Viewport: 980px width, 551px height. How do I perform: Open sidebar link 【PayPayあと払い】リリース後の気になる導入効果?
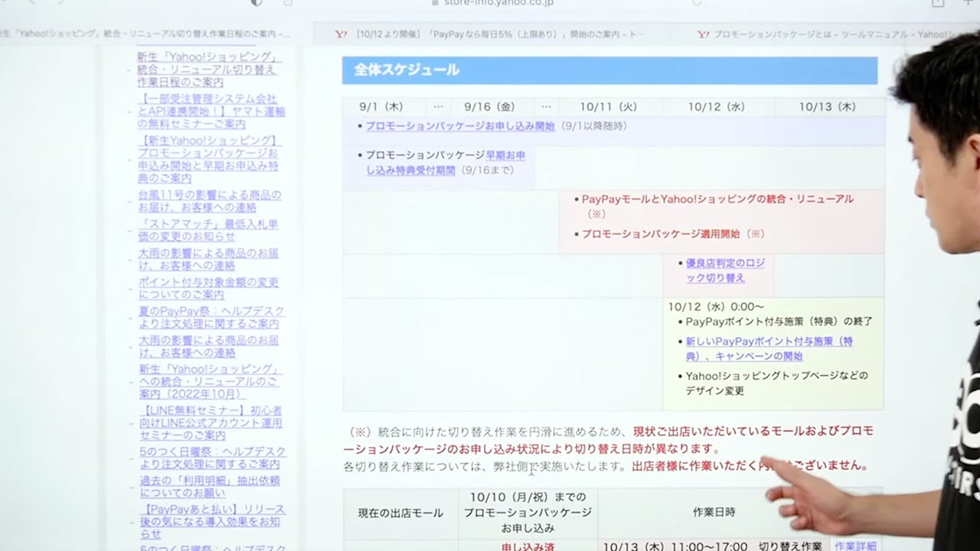coord(212,521)
